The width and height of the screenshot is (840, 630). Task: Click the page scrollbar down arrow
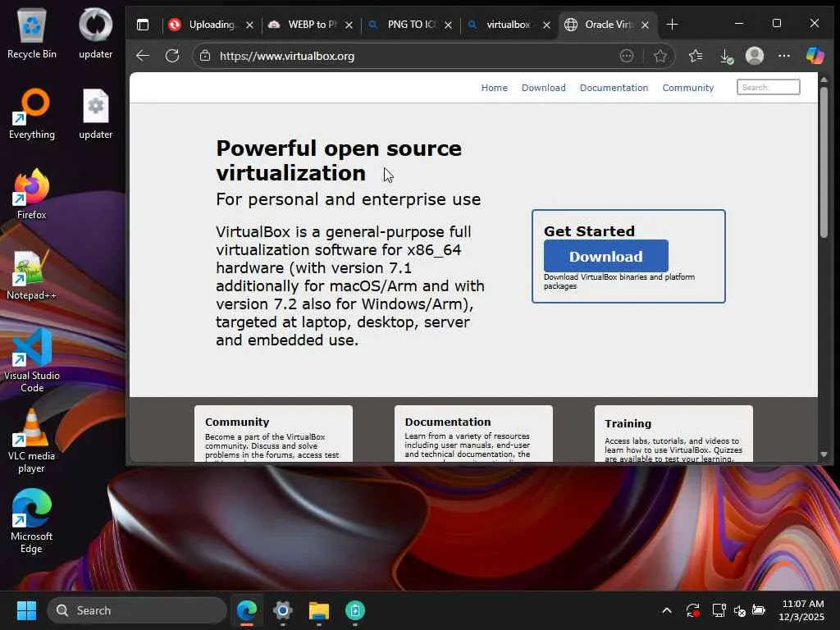pyautogui.click(x=824, y=454)
